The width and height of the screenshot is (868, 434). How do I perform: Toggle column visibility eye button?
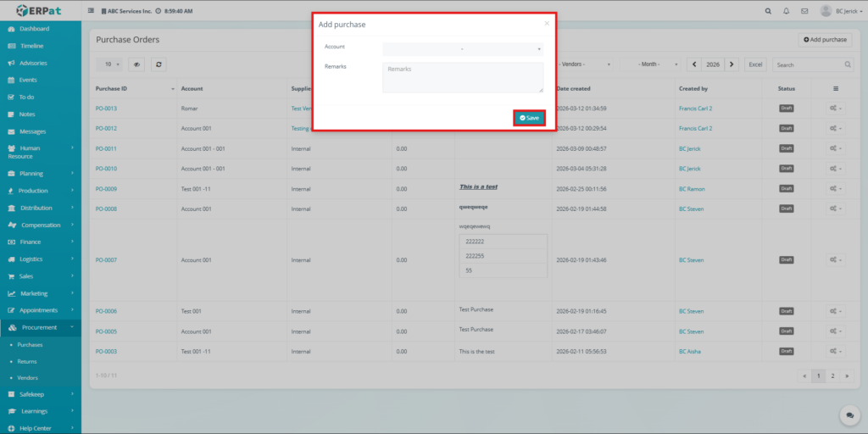pos(137,64)
